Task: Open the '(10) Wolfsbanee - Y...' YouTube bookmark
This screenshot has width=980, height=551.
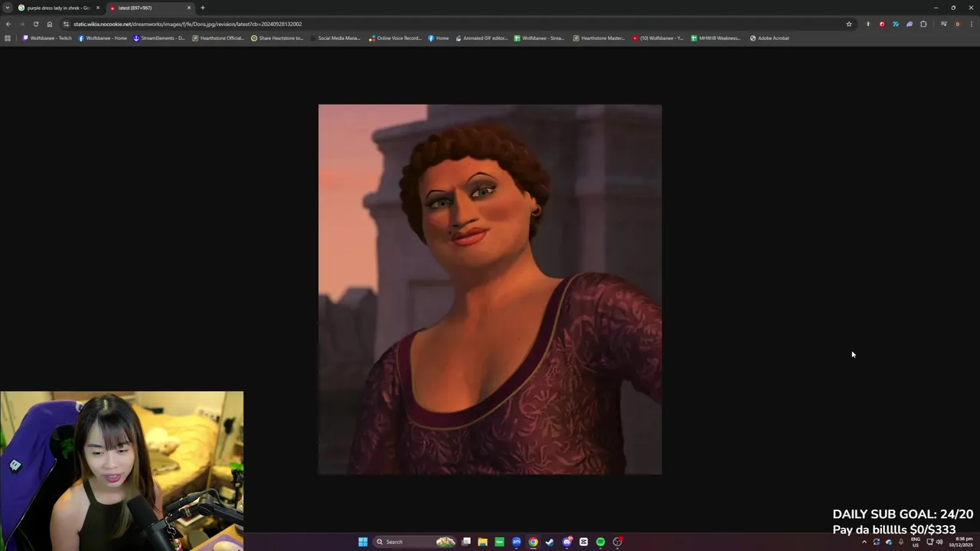Action: click(658, 38)
